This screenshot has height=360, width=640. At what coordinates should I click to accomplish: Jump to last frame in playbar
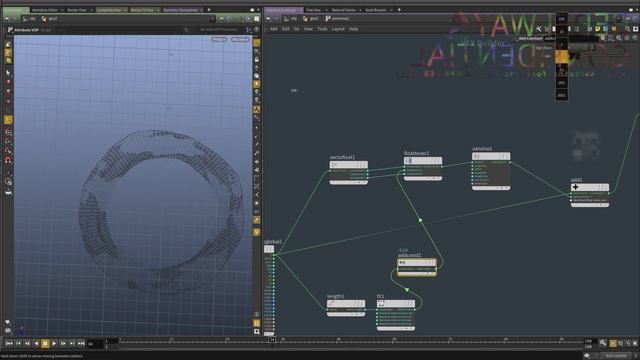(81, 344)
